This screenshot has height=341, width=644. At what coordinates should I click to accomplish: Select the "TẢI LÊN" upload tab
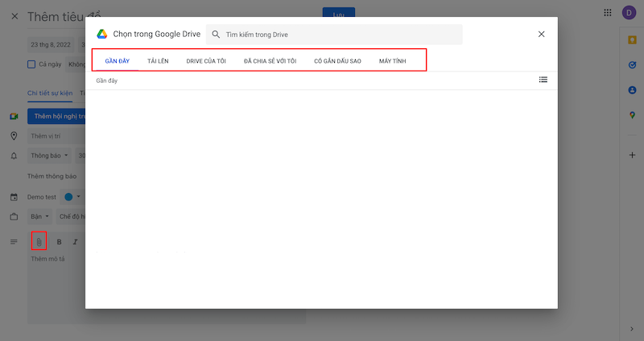point(158,61)
